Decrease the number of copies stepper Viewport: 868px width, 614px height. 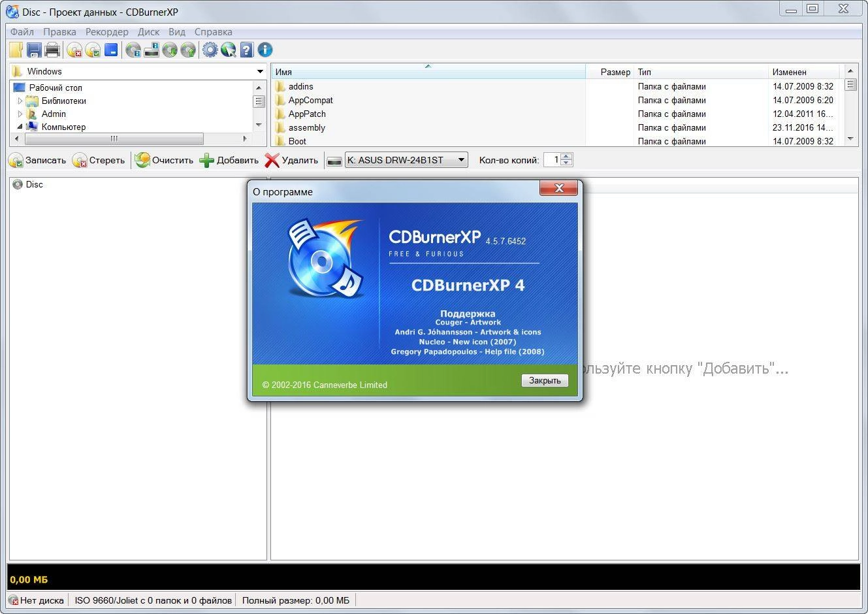(x=566, y=163)
